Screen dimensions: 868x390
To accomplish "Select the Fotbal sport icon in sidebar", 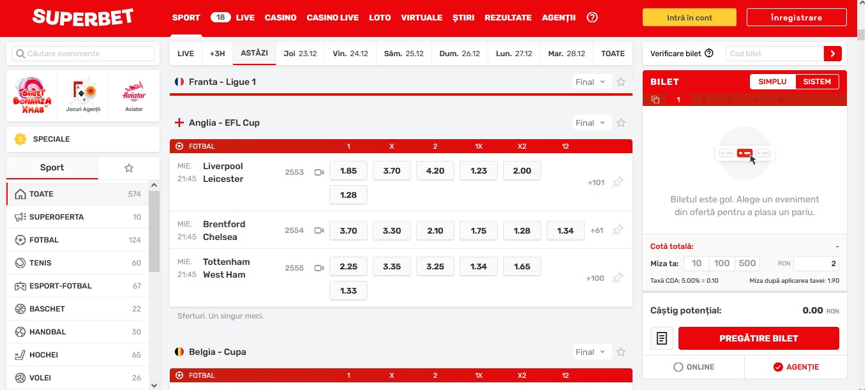I will pos(20,240).
